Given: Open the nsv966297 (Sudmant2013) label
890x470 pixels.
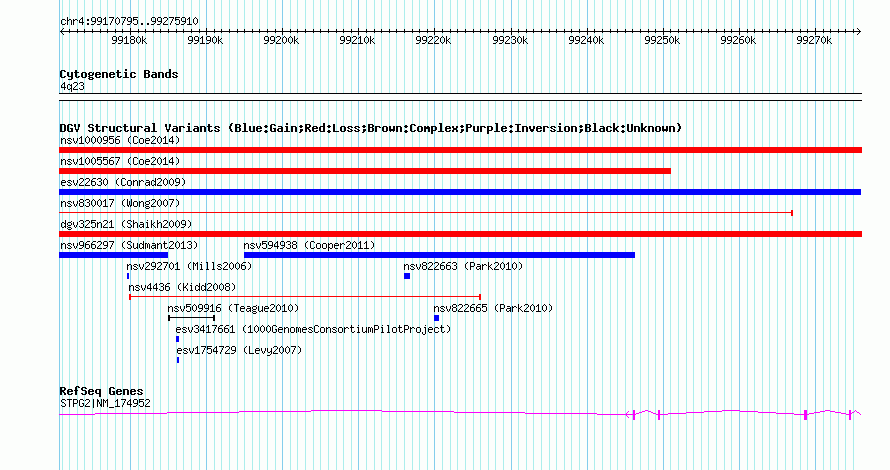Looking at the screenshot, I should pos(129,245).
